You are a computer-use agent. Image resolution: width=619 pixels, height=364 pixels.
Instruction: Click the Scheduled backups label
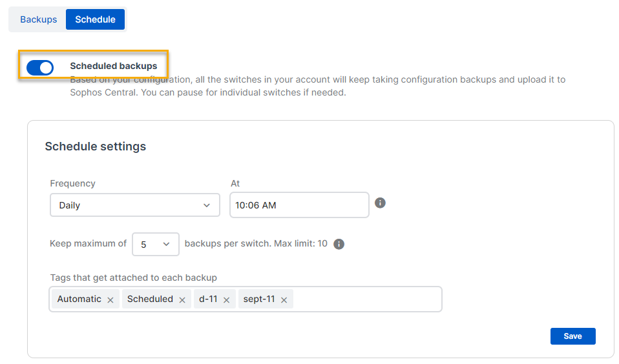tap(113, 66)
